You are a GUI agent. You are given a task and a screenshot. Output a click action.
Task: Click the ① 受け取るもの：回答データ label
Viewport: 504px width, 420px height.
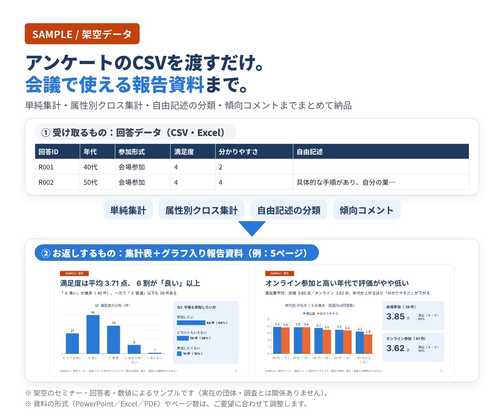pyautogui.click(x=135, y=132)
